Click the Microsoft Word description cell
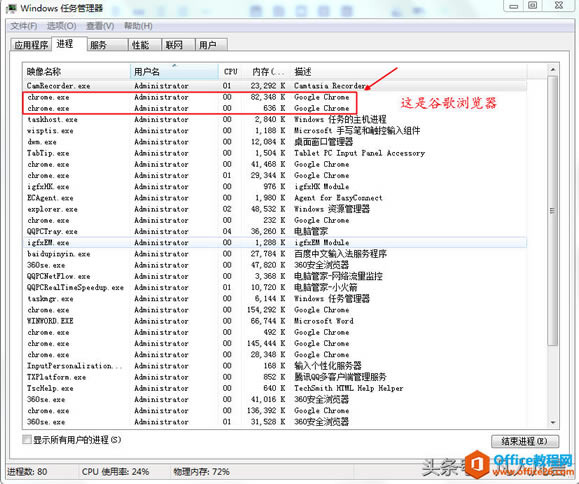579x484 pixels. [323, 321]
